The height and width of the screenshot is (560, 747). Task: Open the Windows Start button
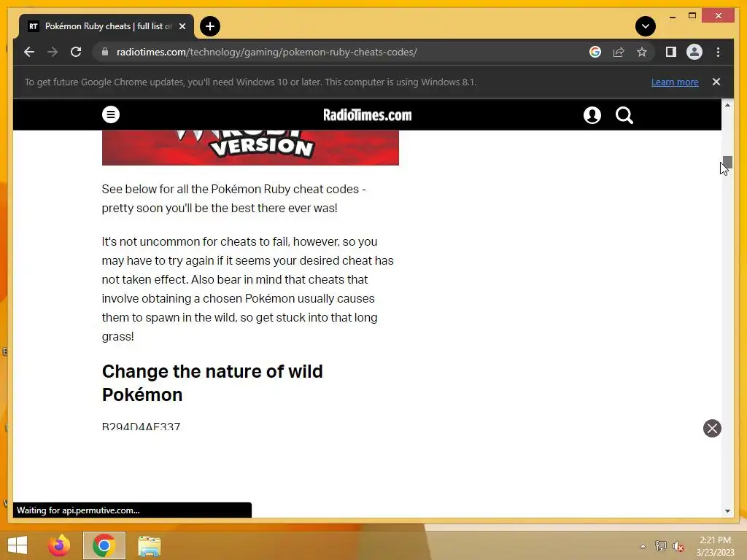point(18,545)
